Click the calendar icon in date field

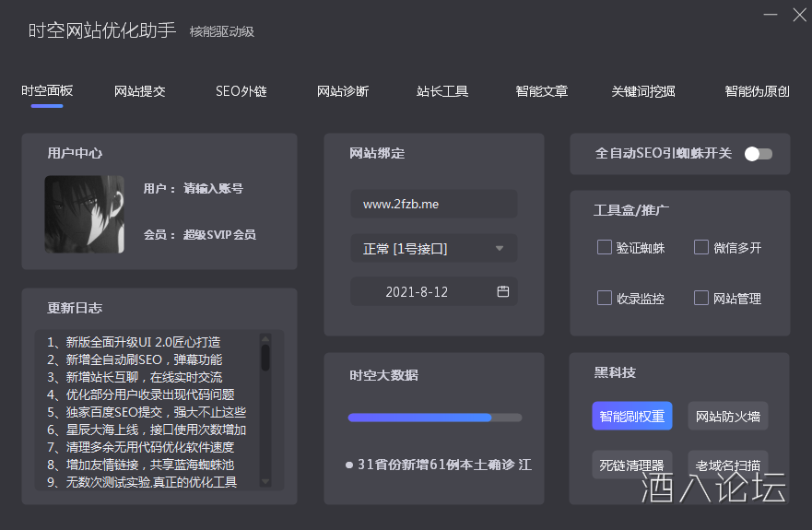[503, 291]
